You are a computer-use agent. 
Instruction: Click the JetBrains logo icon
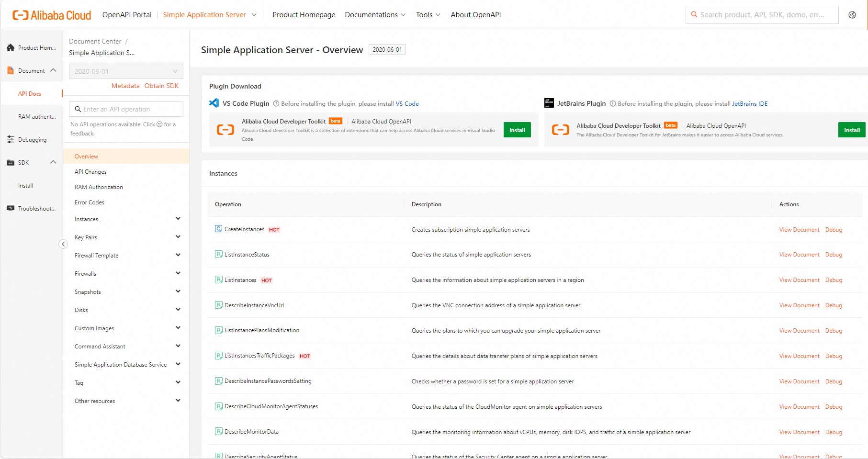549,103
